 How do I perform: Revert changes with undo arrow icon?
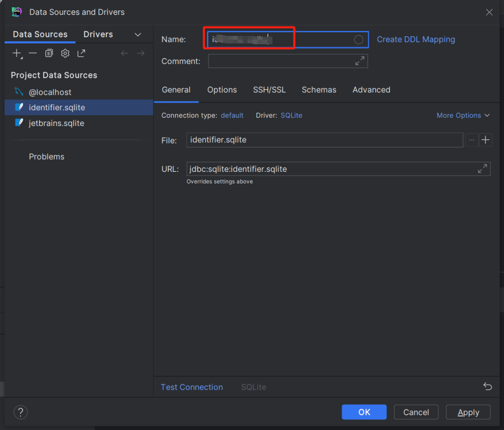(x=488, y=386)
